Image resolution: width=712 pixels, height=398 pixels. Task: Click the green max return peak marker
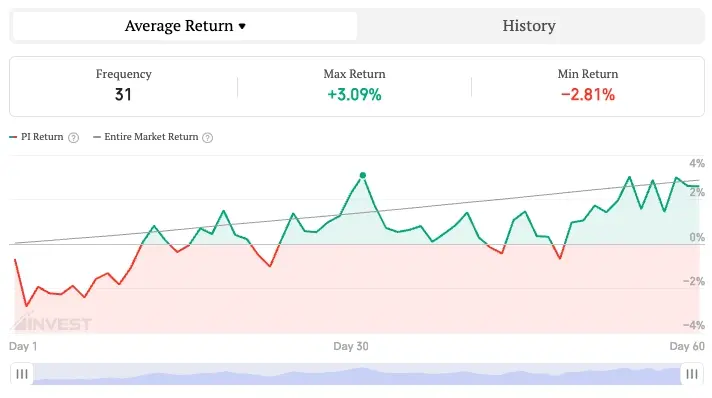pos(363,175)
